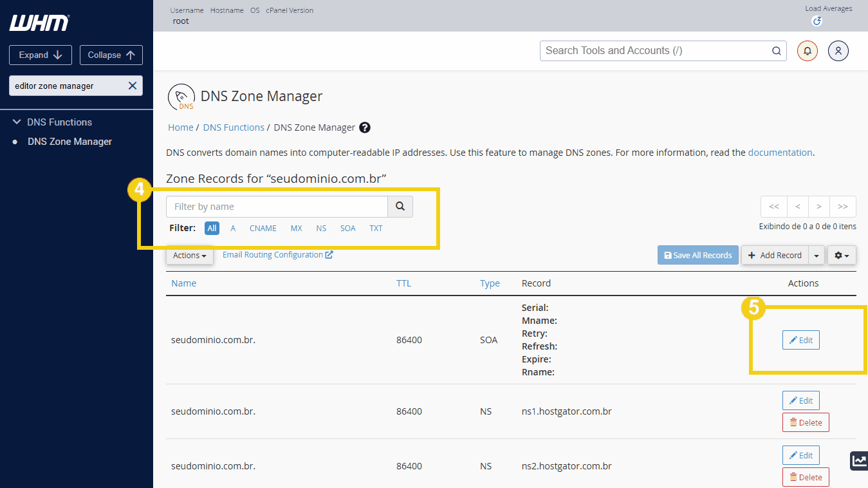Open help question mark icon

(365, 127)
